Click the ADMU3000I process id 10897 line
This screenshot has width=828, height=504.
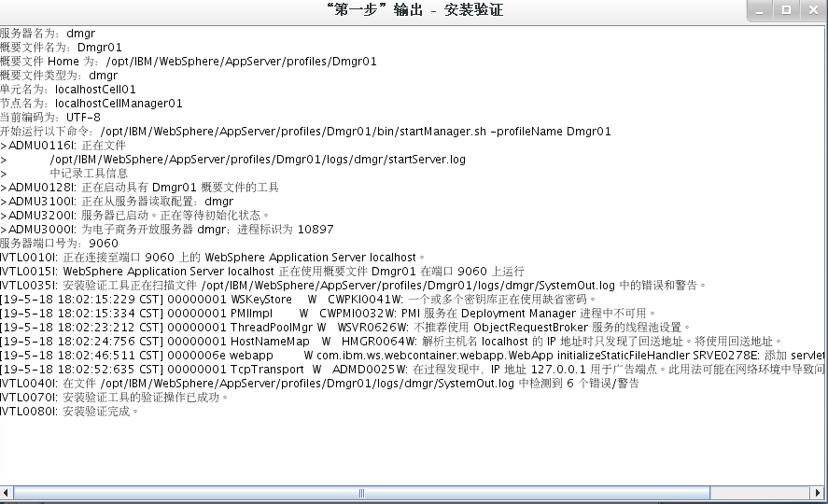click(x=167, y=229)
